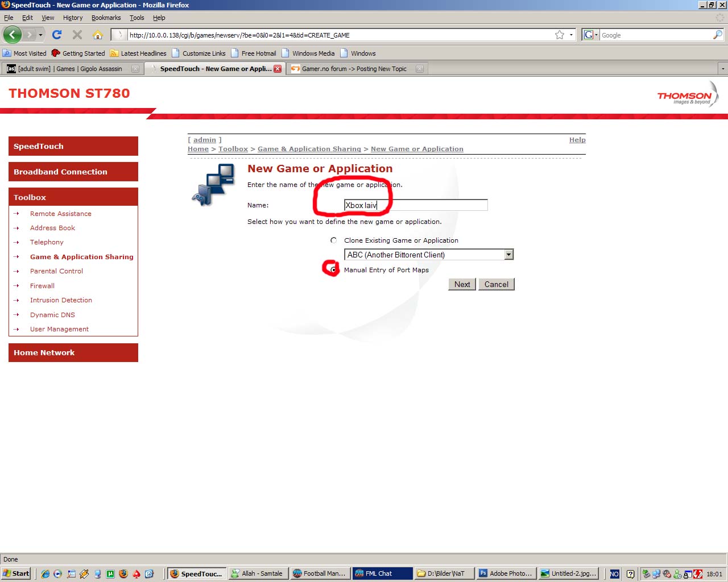
Task: Open the NO language indicator in taskbar
Action: (614, 574)
